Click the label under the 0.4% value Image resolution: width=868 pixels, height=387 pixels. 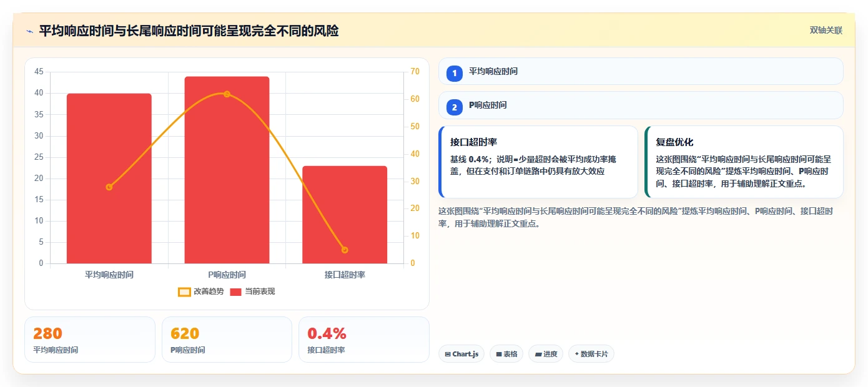click(x=326, y=350)
